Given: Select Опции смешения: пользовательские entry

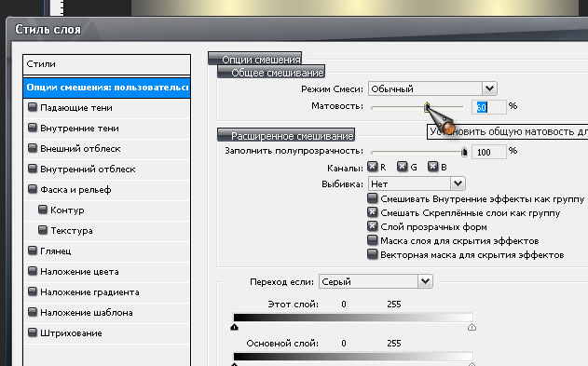Looking at the screenshot, I should pyautogui.click(x=106, y=88).
